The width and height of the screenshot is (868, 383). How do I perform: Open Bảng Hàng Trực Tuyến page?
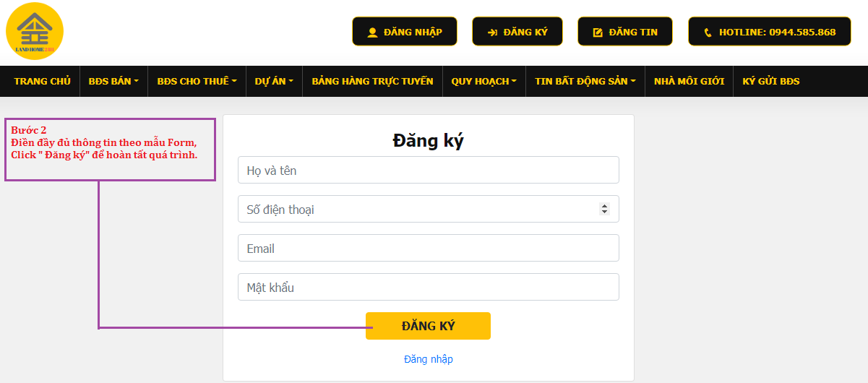tap(372, 82)
